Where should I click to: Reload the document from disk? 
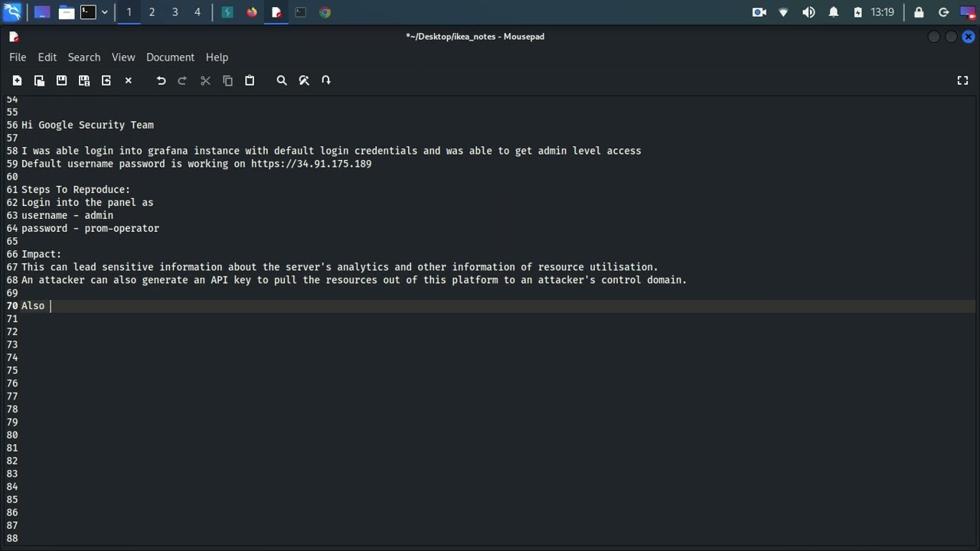coord(106,80)
